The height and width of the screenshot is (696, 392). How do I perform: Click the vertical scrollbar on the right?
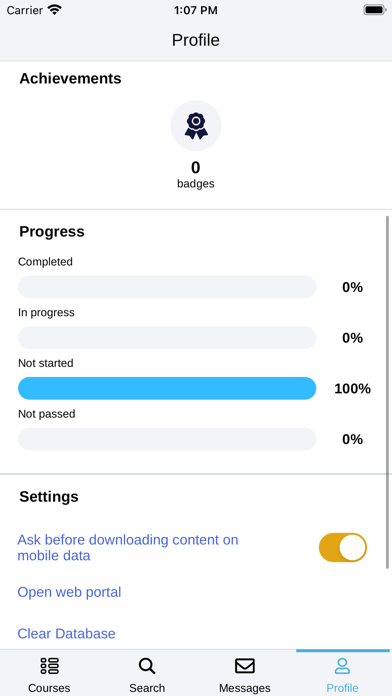coord(388,392)
